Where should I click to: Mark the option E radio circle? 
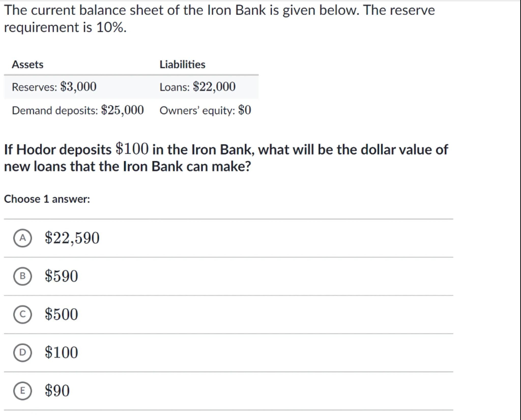click(23, 390)
